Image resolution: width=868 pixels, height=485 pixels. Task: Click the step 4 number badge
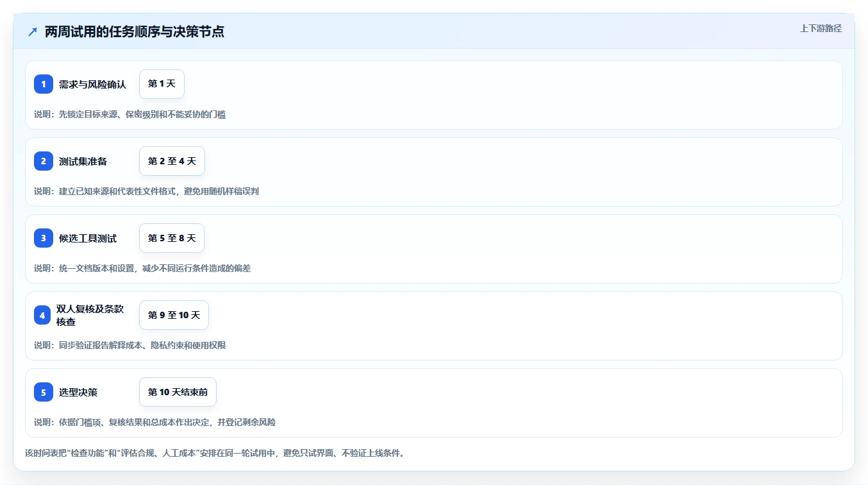[x=42, y=315]
